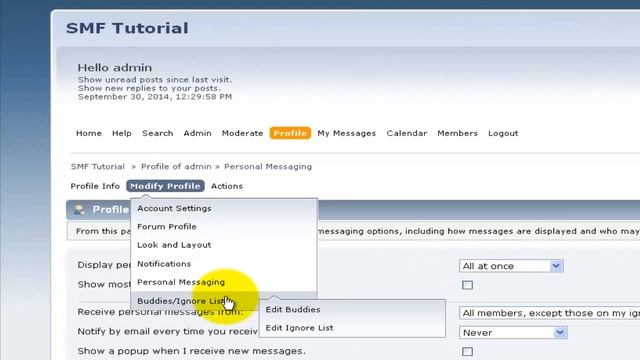The height and width of the screenshot is (360, 640).
Task: Open the 'All members, except those' dropdown
Action: [x=549, y=313]
